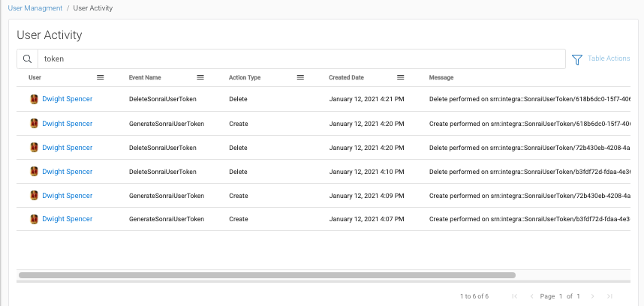644x306 pixels.
Task: Click avatar icon in the first row
Action: tap(34, 100)
